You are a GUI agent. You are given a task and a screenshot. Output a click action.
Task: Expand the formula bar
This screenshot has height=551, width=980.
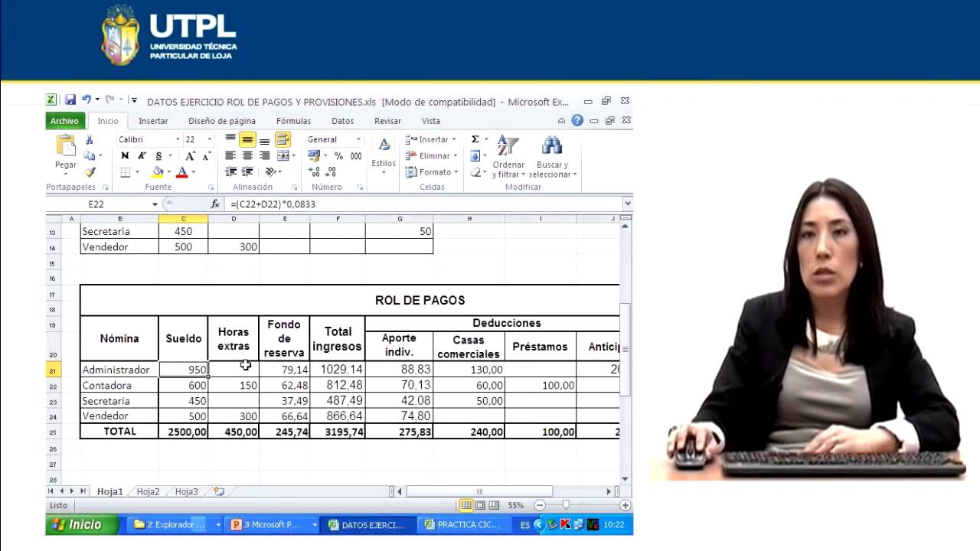click(x=628, y=204)
